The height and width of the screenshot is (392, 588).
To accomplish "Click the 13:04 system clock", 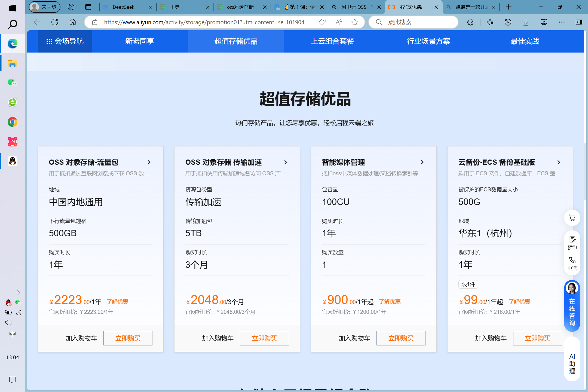I will (13, 357).
